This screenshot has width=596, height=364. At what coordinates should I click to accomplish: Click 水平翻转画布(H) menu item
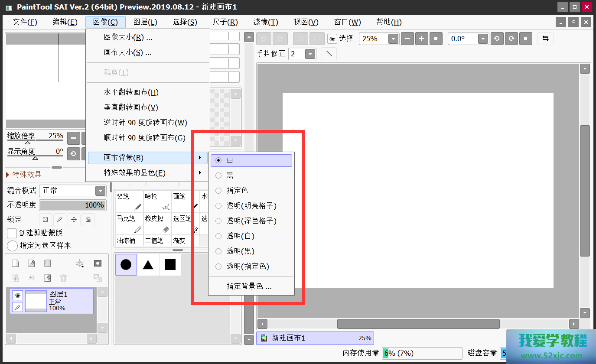[x=131, y=92]
